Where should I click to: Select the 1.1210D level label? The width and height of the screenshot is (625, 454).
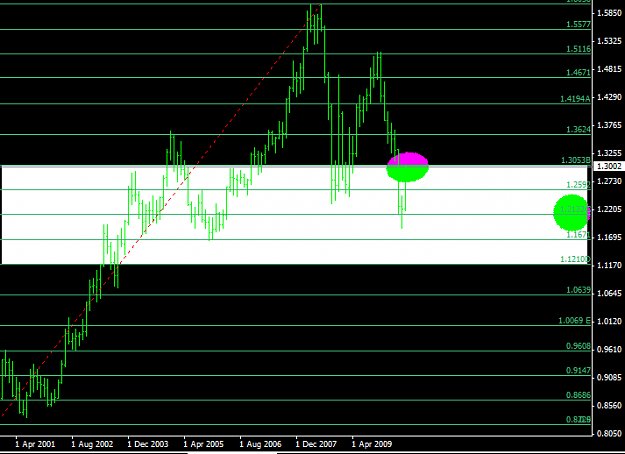pyautogui.click(x=575, y=259)
